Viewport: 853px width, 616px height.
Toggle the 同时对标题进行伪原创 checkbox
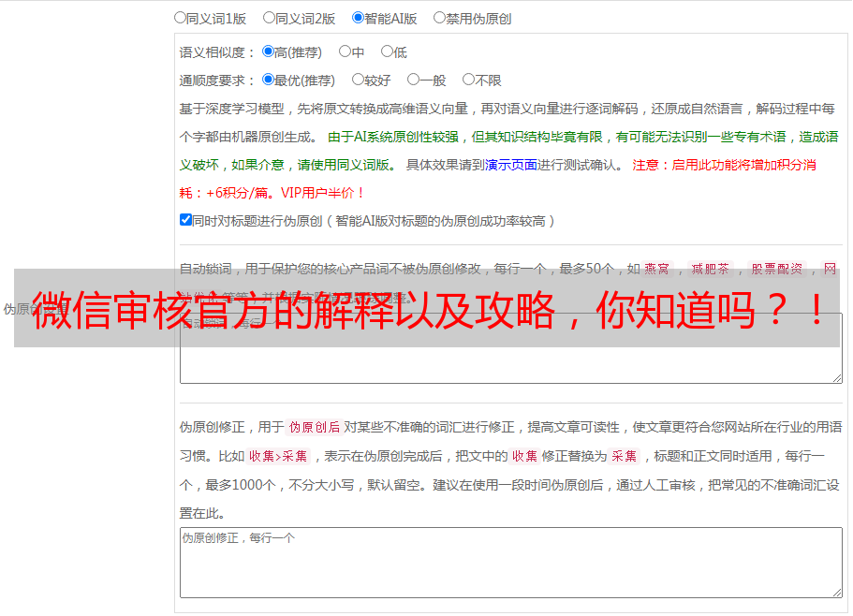click(185, 220)
